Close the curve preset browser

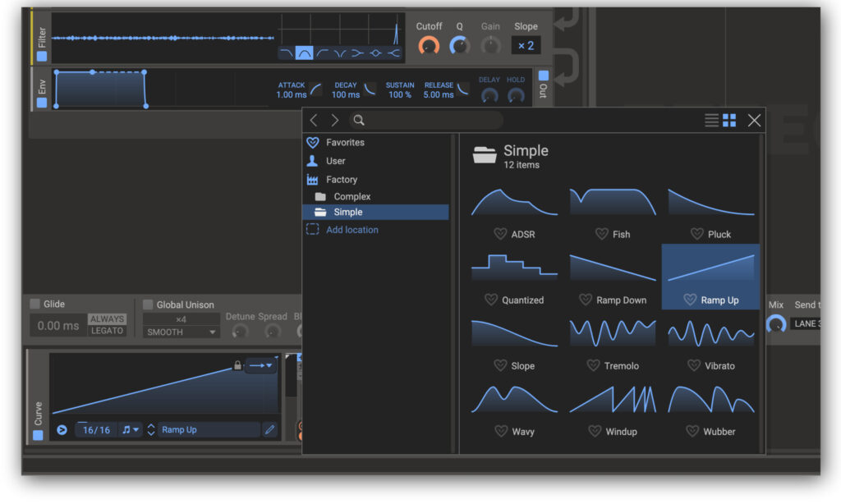(754, 120)
